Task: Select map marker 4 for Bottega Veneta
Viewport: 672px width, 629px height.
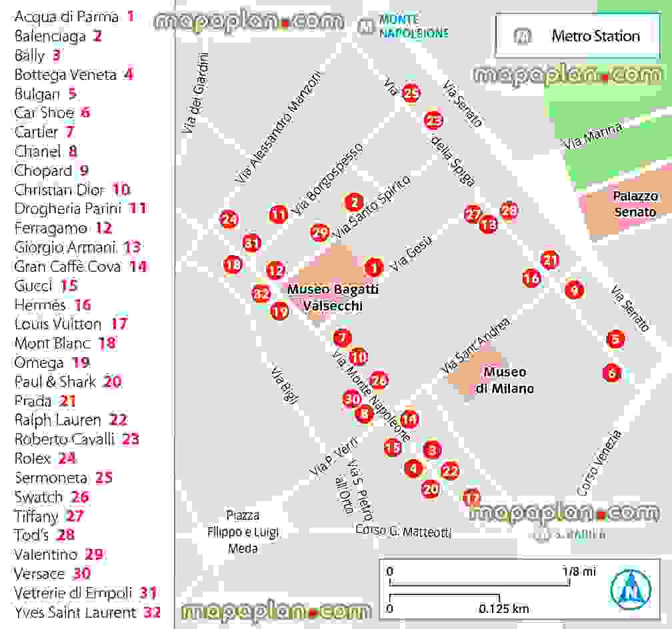Action: click(x=413, y=468)
